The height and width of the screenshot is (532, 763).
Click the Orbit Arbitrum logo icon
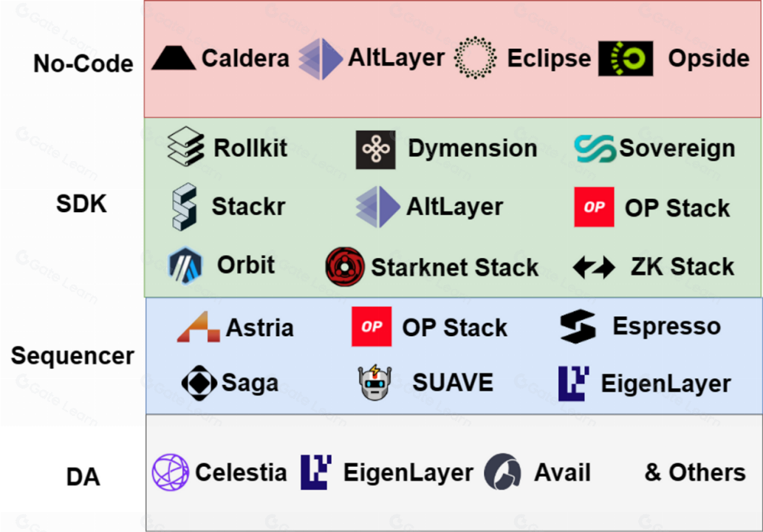click(185, 266)
